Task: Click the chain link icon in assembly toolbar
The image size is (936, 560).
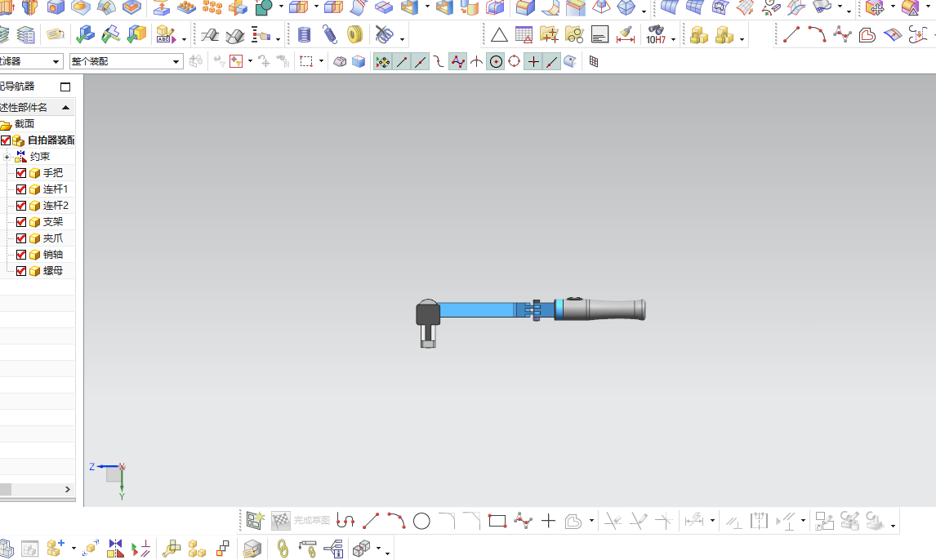Action: pyautogui.click(x=283, y=548)
